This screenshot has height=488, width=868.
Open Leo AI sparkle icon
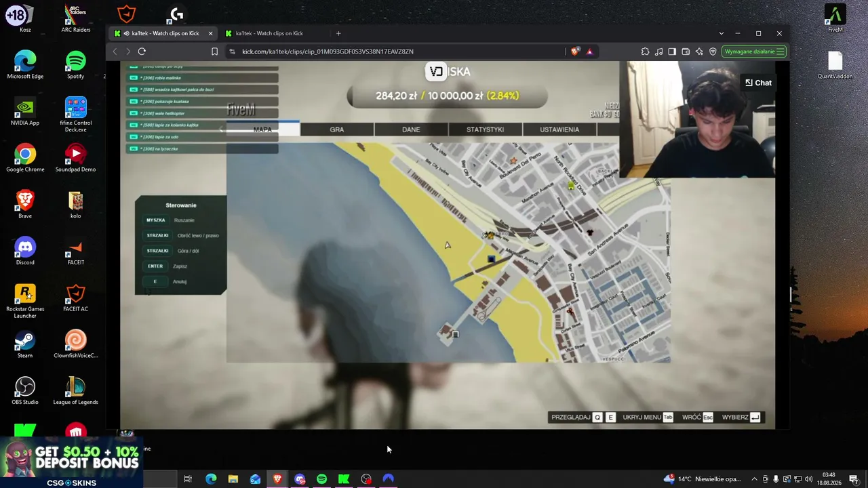coord(699,52)
